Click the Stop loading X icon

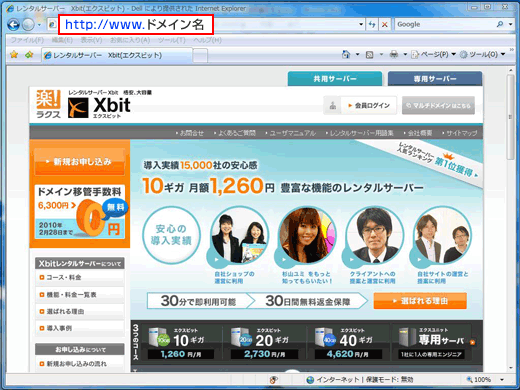tap(385, 24)
